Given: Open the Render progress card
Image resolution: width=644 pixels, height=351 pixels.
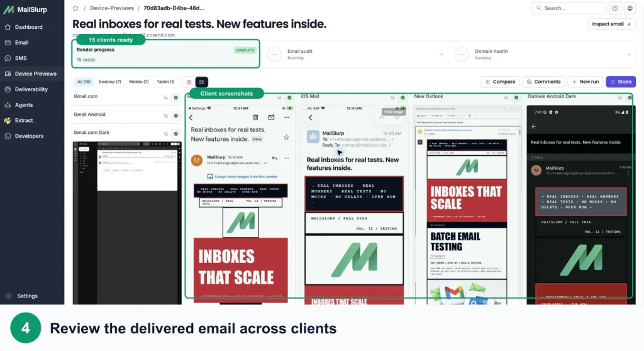Looking at the screenshot, I should pyautogui.click(x=166, y=55).
